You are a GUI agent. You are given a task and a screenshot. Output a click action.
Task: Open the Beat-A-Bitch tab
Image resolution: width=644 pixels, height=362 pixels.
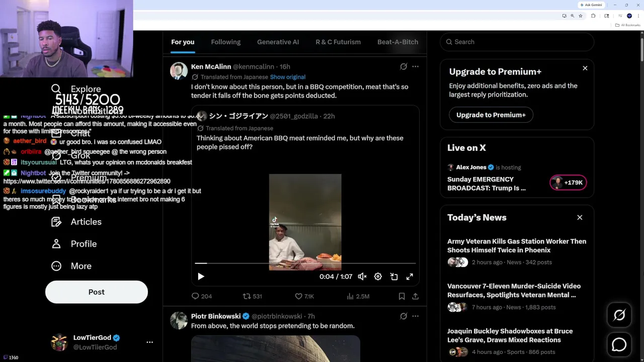click(x=398, y=42)
